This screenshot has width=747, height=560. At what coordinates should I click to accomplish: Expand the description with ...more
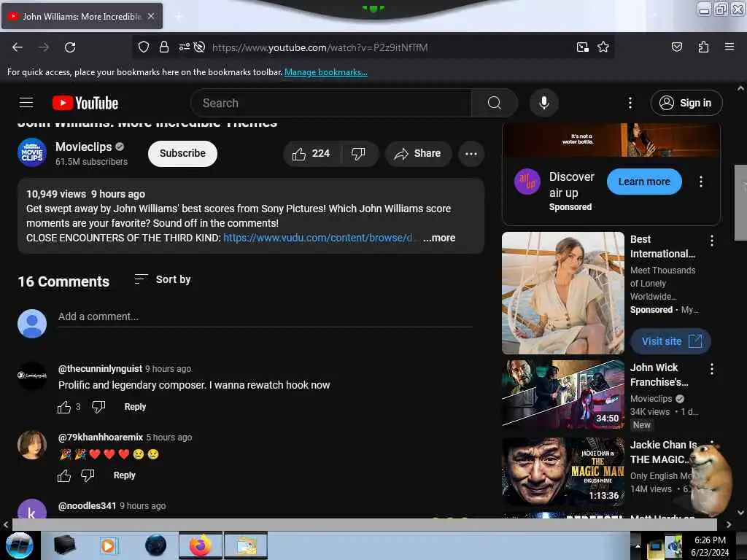(439, 238)
